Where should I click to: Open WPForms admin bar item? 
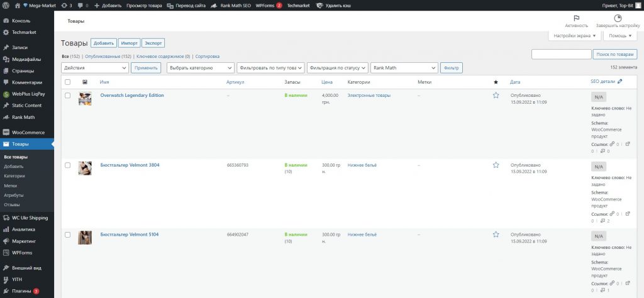tap(269, 6)
